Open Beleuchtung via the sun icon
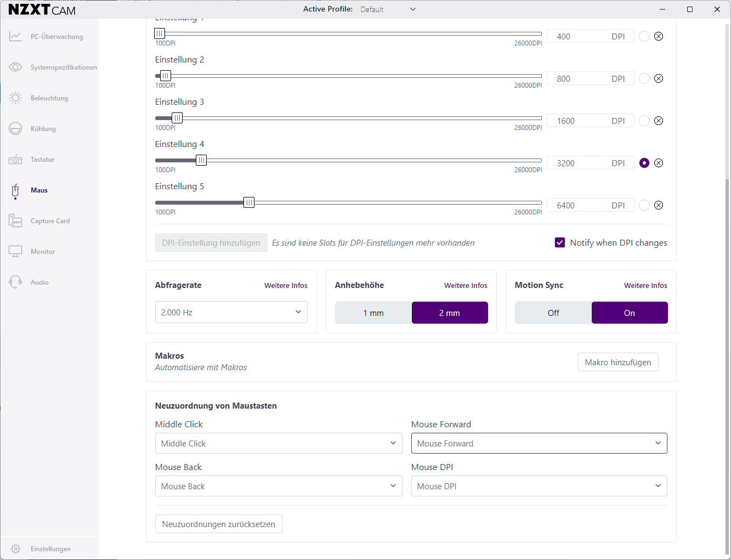Image resolution: width=731 pixels, height=560 pixels. pos(15,98)
